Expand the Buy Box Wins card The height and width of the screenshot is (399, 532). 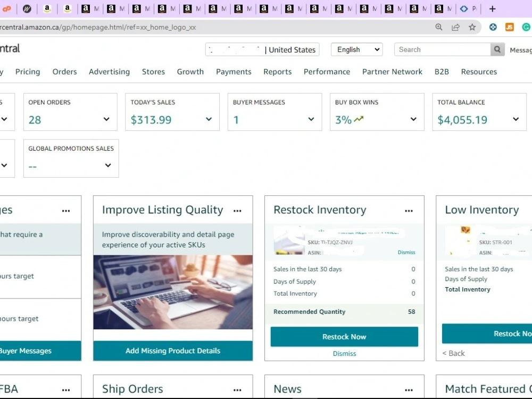tap(413, 119)
